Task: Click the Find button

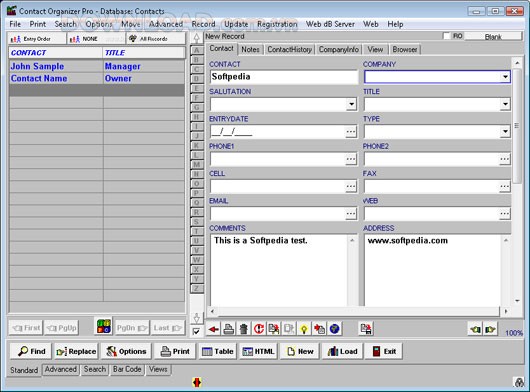Action: coord(31,351)
